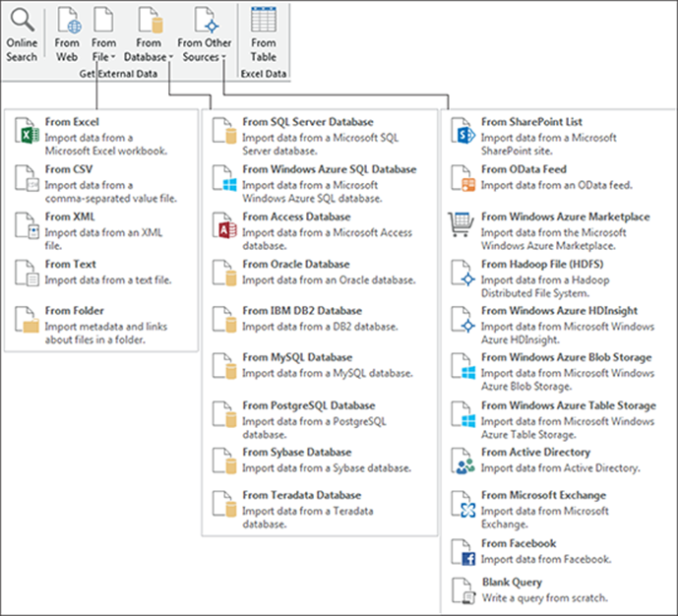Choose From Teradata Database entry
Image resolution: width=678 pixels, height=616 pixels.
(319, 510)
